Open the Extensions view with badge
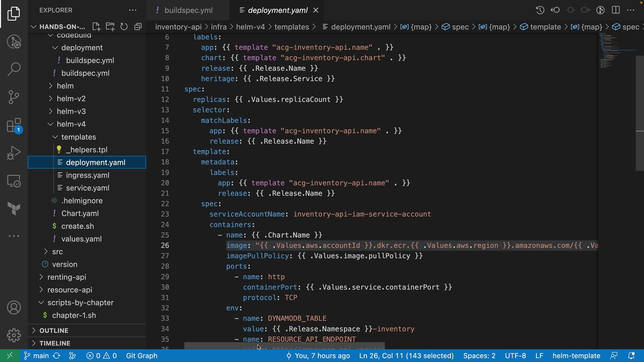The width and height of the screenshot is (644, 362). pyautogui.click(x=14, y=125)
